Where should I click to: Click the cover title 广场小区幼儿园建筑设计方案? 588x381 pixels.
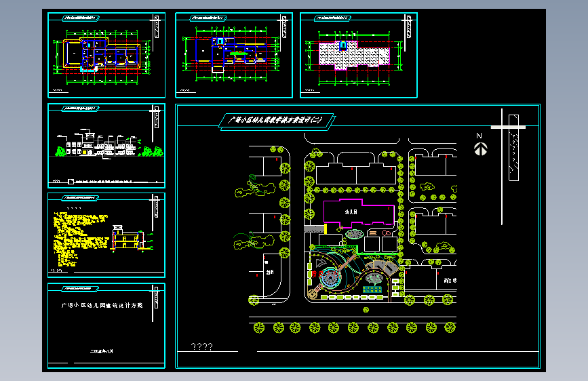tap(102, 305)
